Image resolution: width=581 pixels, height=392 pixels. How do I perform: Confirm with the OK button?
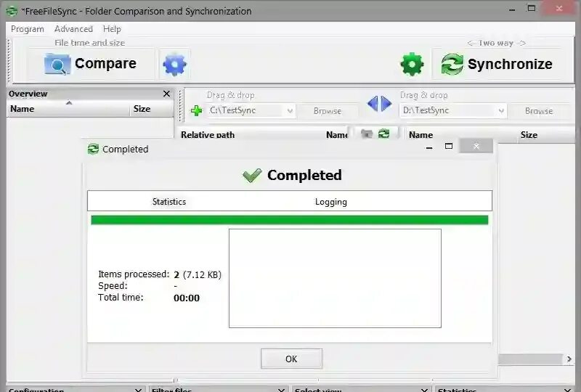click(291, 359)
